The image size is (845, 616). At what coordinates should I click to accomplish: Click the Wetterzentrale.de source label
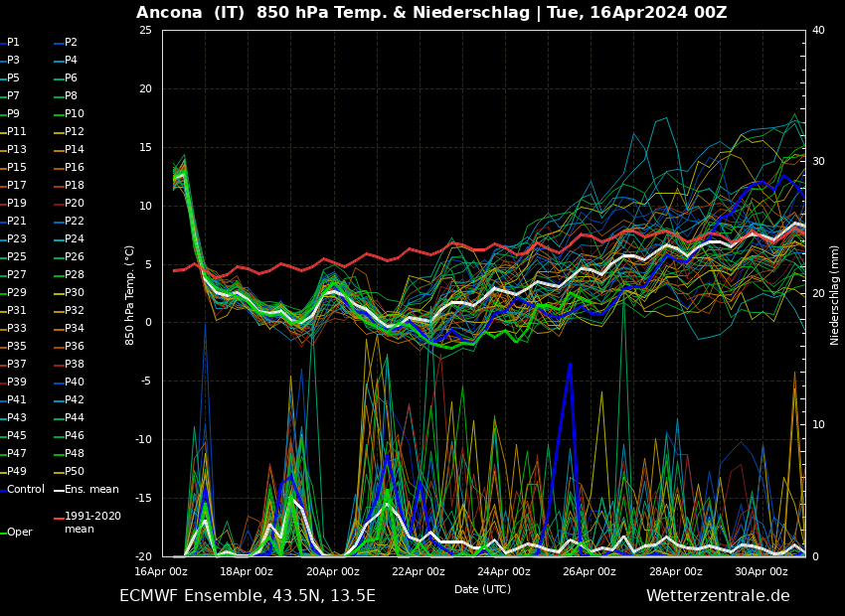(x=718, y=596)
